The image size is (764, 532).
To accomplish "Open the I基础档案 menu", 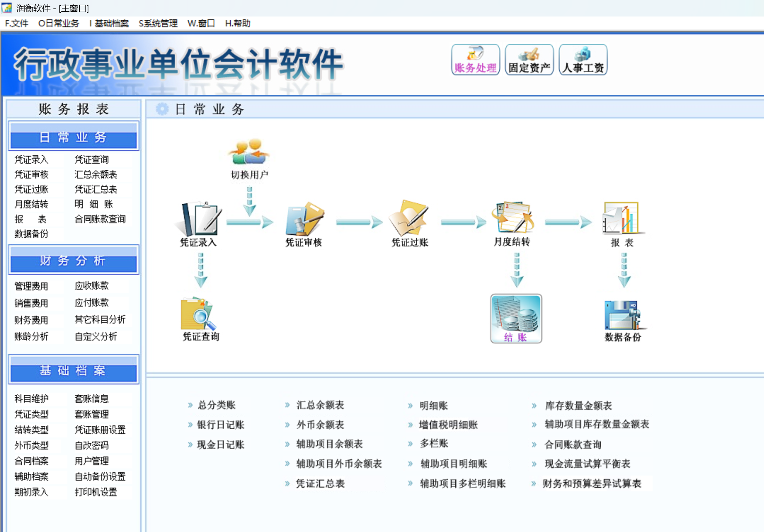I will point(109,24).
